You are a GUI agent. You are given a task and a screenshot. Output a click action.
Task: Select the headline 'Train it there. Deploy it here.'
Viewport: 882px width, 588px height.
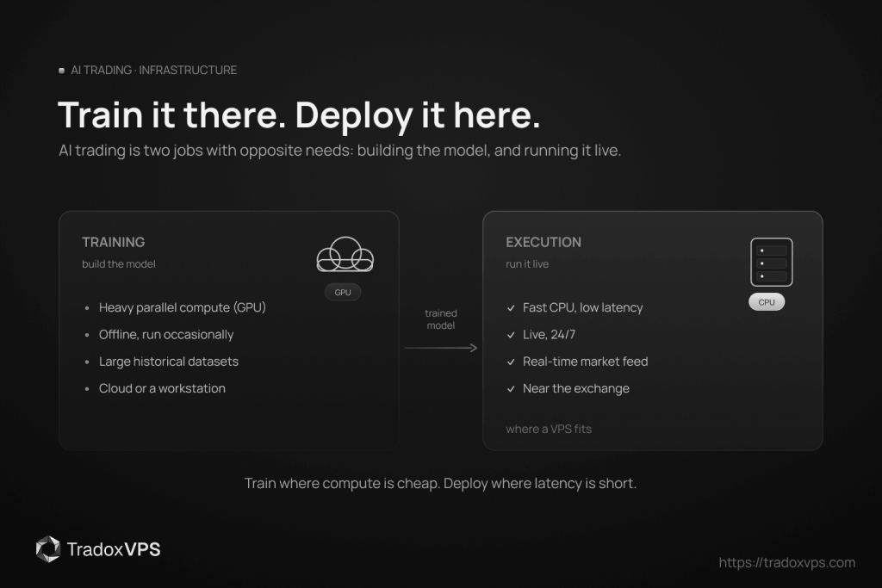pos(299,115)
